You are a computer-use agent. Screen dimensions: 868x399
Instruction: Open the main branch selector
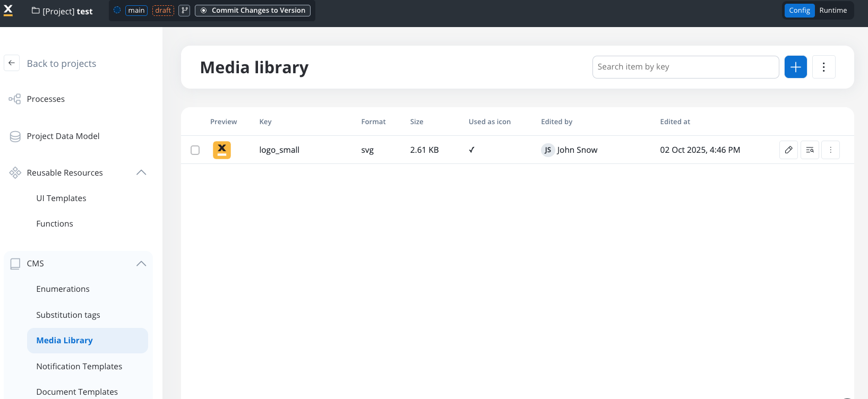pyautogui.click(x=136, y=11)
